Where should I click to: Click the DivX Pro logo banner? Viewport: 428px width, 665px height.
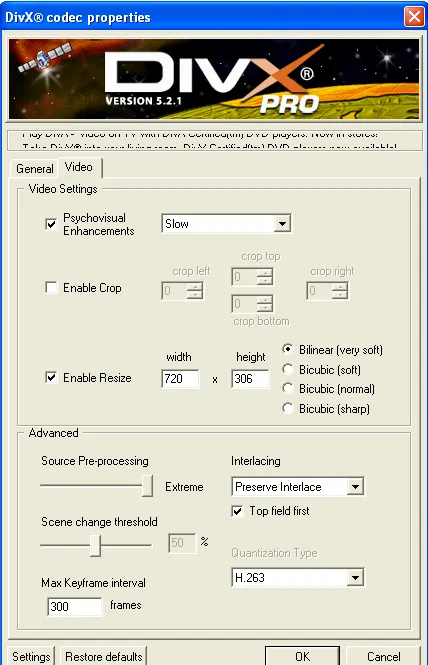pos(214,79)
